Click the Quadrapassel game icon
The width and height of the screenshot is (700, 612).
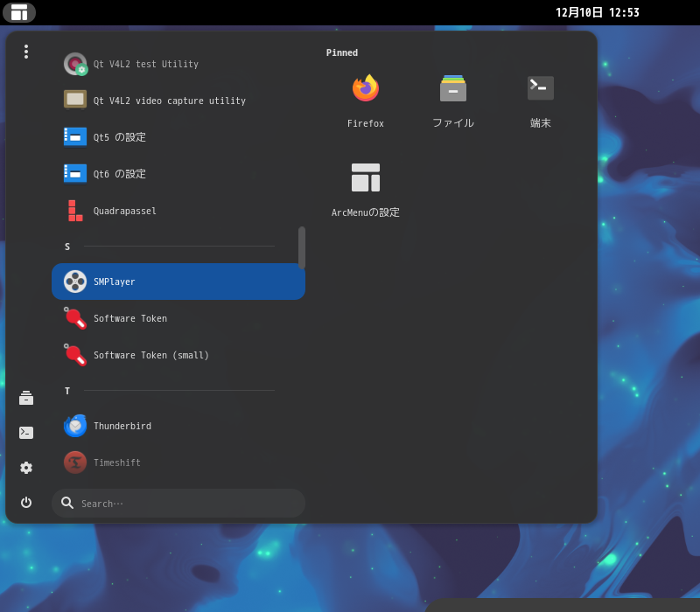75,211
